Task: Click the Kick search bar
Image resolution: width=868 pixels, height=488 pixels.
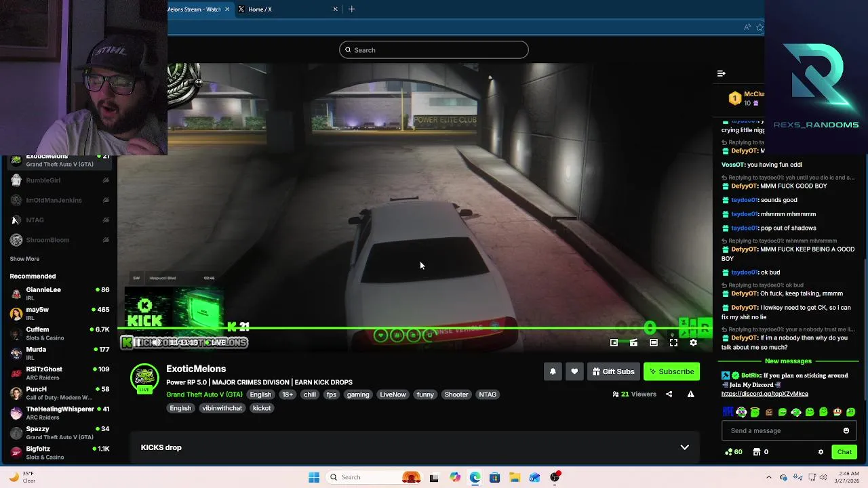Action: click(x=434, y=49)
